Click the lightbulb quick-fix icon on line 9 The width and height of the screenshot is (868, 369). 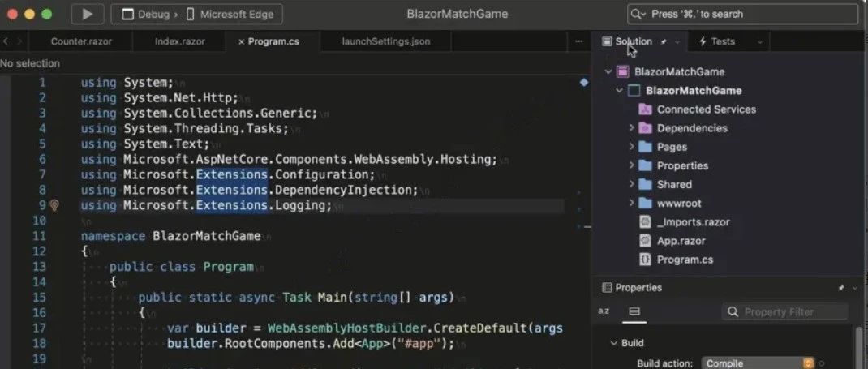54,205
